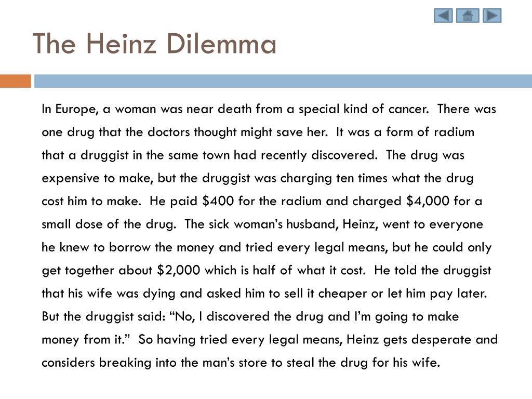Screen dimensions: 532x399
Task: Go to previous slide with left arrow button
Action: [443, 16]
